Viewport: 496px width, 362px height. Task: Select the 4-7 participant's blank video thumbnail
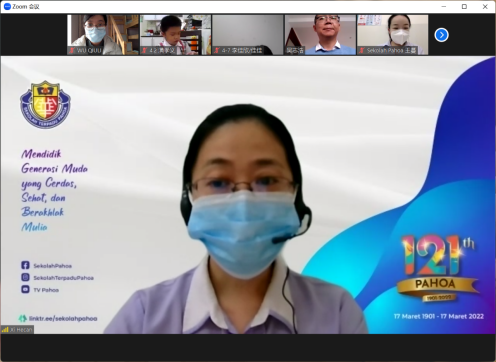pyautogui.click(x=248, y=35)
